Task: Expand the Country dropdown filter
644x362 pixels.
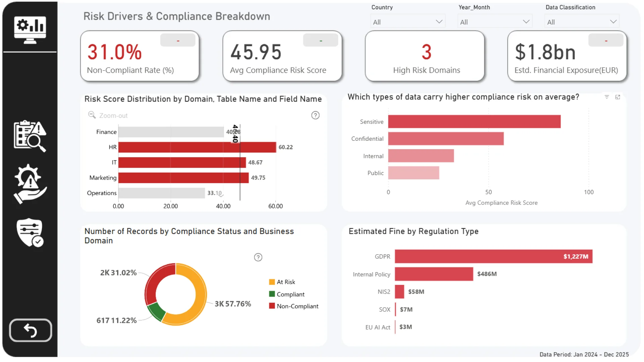Action: [408, 22]
